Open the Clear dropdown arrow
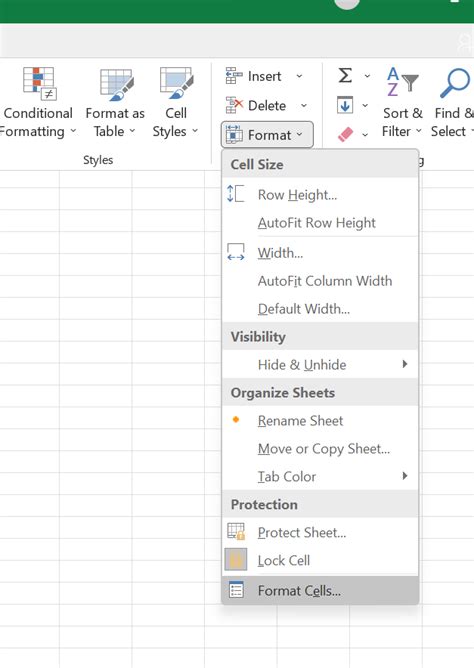The image size is (474, 668). click(x=365, y=135)
